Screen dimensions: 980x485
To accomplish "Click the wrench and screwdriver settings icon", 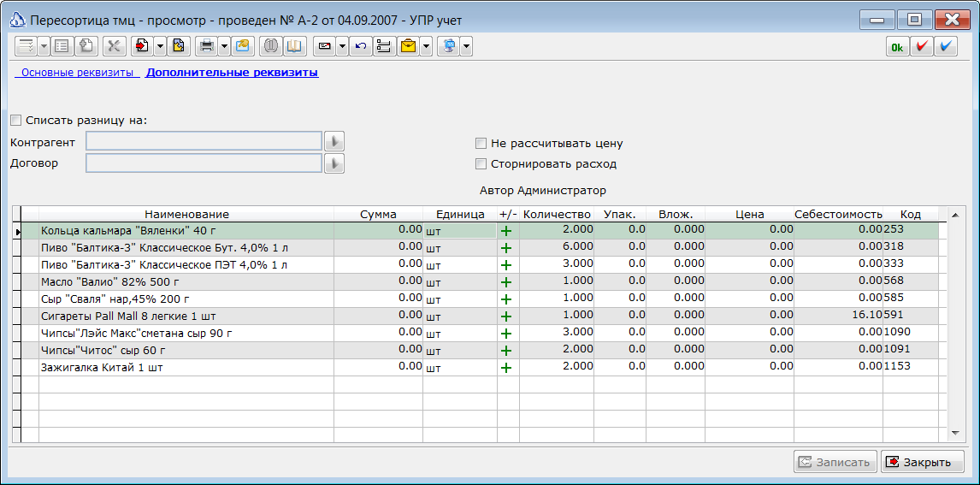I will pos(115,47).
